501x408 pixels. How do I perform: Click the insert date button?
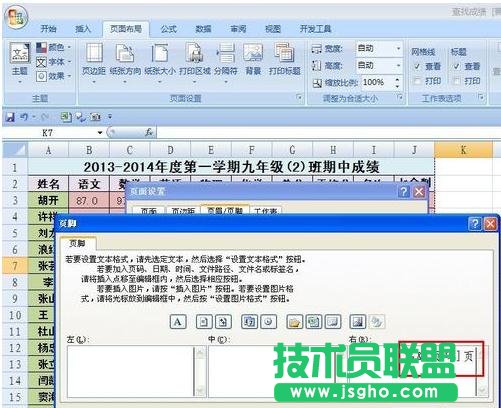click(x=249, y=322)
